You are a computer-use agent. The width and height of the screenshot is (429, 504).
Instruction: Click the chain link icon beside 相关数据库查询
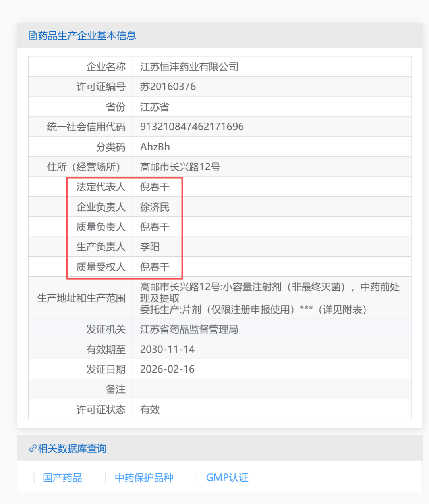pos(33,449)
